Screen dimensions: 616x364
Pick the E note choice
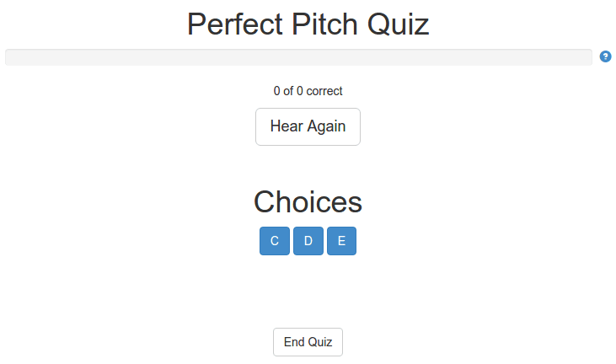tap(342, 241)
